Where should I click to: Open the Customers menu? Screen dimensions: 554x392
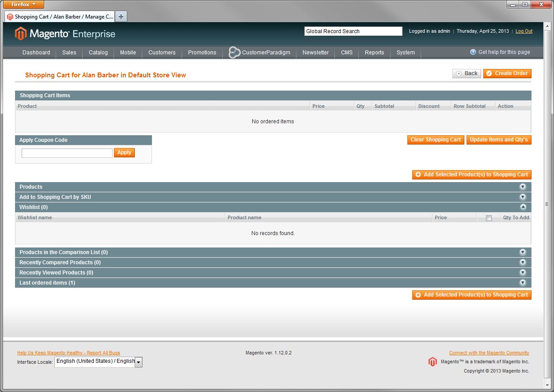(162, 53)
